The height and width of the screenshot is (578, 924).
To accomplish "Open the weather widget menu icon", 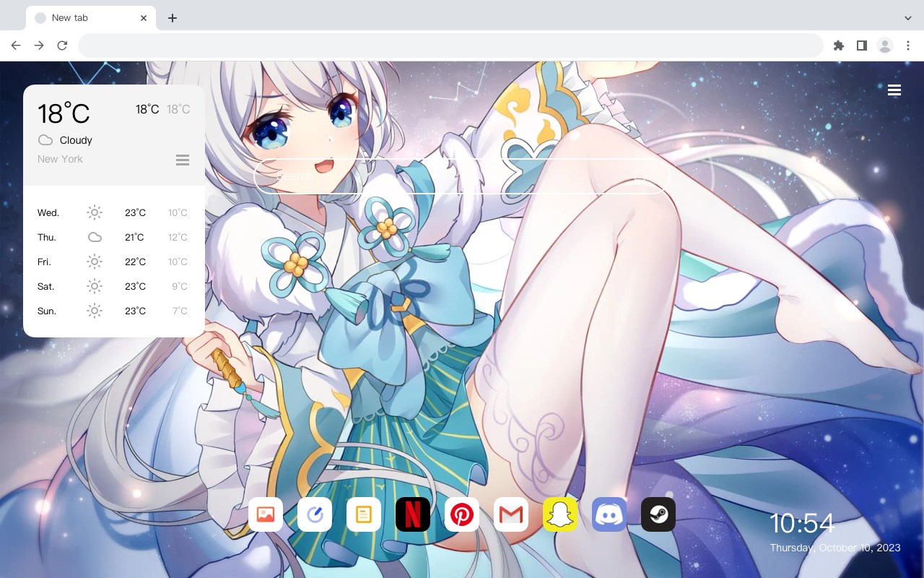I will coord(183,160).
